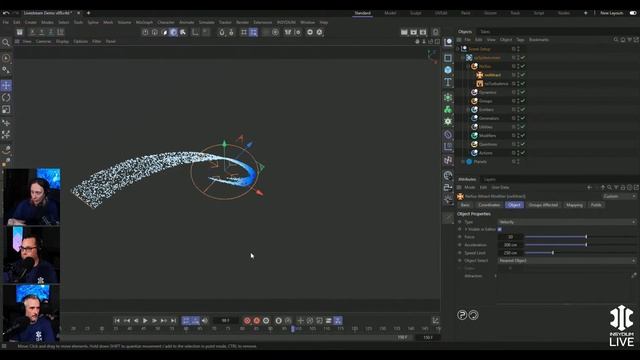Image resolution: width=640 pixels, height=360 pixels.
Task: Switch to the Coordinates tab
Action: pos(489,205)
